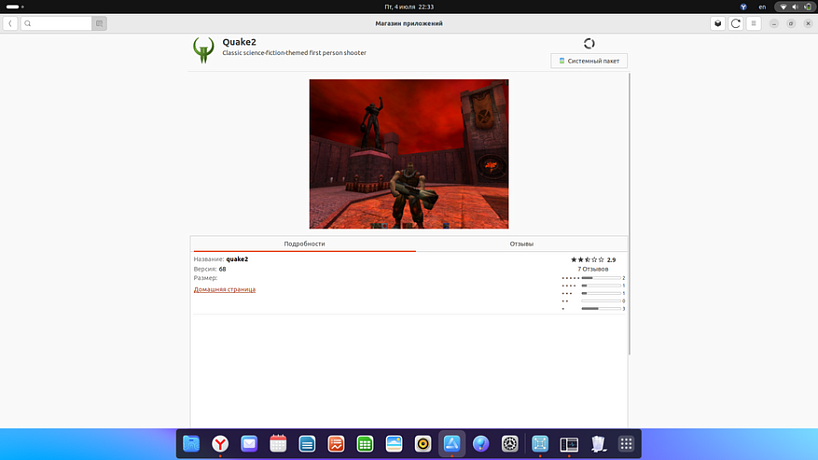Image resolution: width=818 pixels, height=460 pixels.
Task: Click the search options icon beside search field
Action: click(99, 23)
